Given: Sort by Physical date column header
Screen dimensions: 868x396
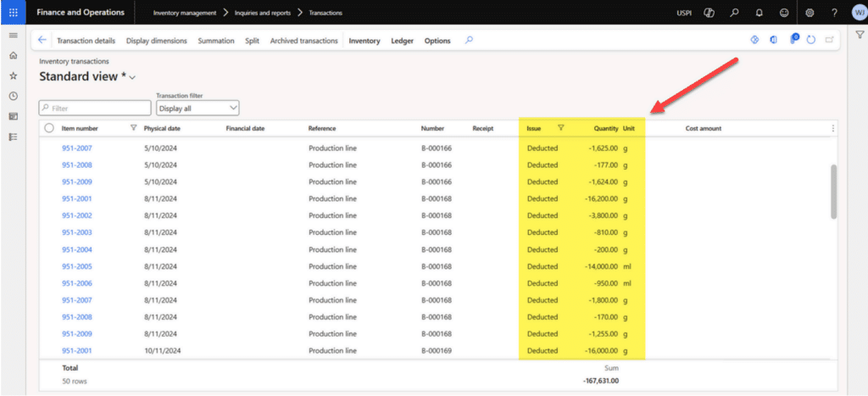Looking at the screenshot, I should pos(162,128).
